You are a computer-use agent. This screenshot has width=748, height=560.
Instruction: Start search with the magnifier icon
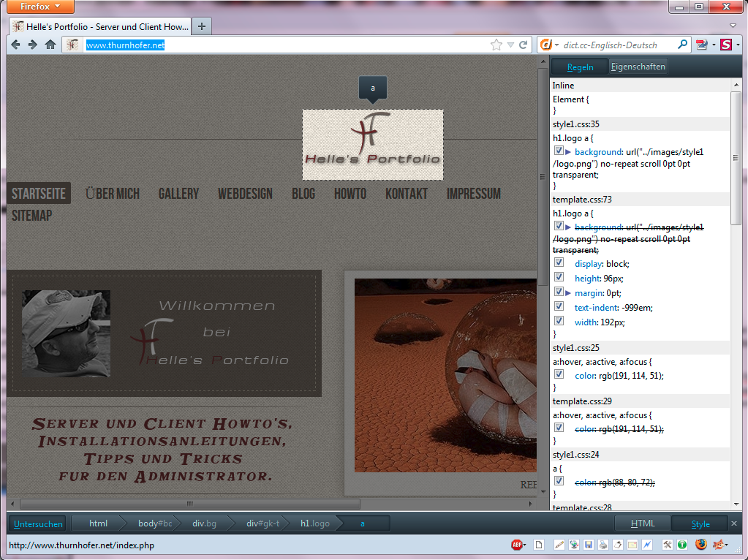pos(683,45)
